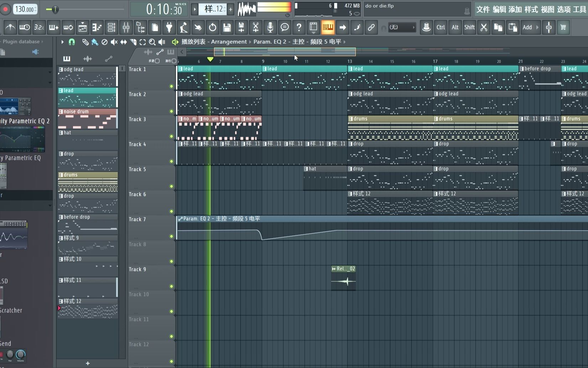Open the piano roll view icon
588x368 pixels.
97,27
